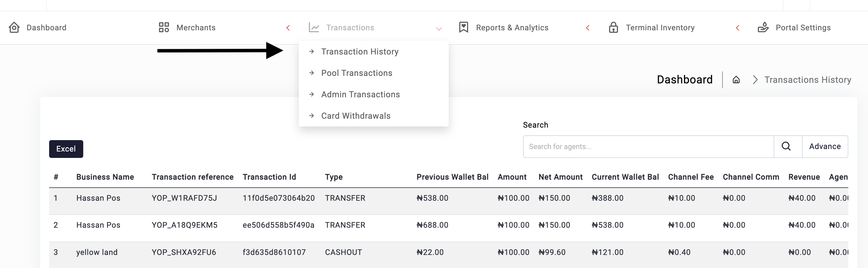
Task: Collapse the Transactions dropdown chevron
Action: (439, 29)
